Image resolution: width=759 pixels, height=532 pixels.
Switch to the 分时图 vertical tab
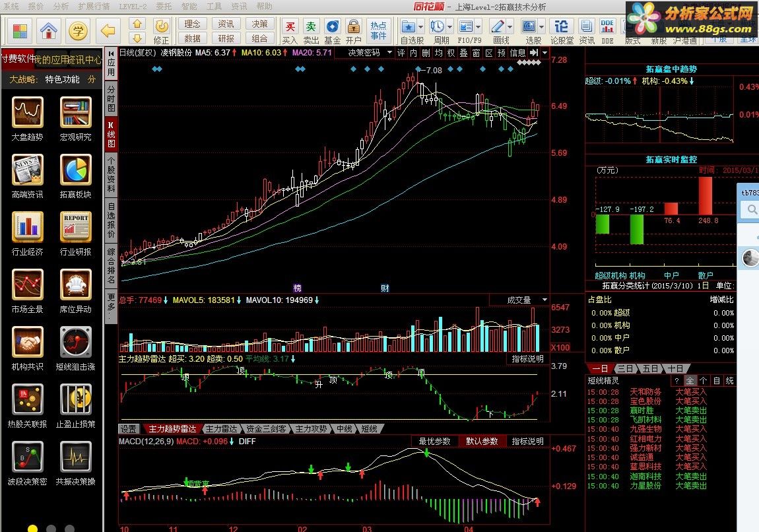[x=112, y=99]
